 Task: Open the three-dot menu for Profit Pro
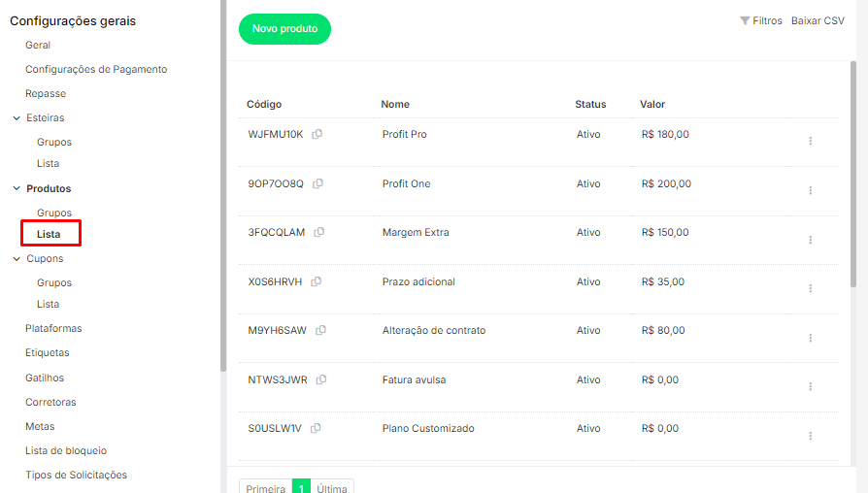point(810,141)
